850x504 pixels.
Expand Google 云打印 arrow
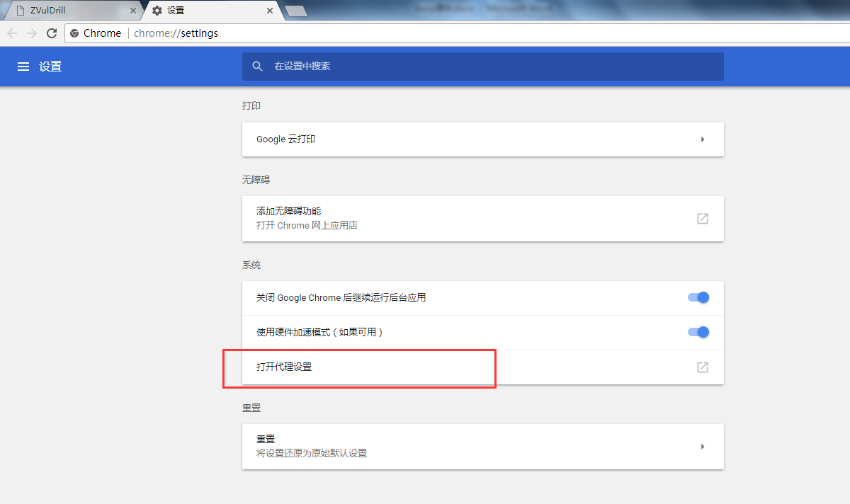(703, 139)
